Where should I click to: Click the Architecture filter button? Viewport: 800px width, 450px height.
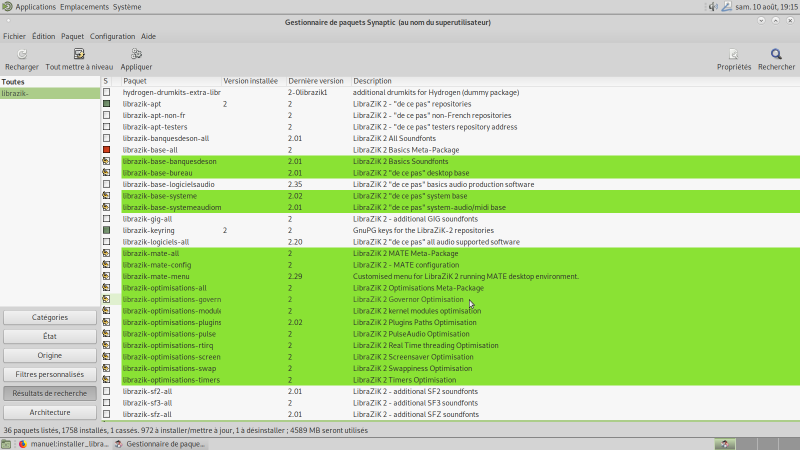click(49, 412)
